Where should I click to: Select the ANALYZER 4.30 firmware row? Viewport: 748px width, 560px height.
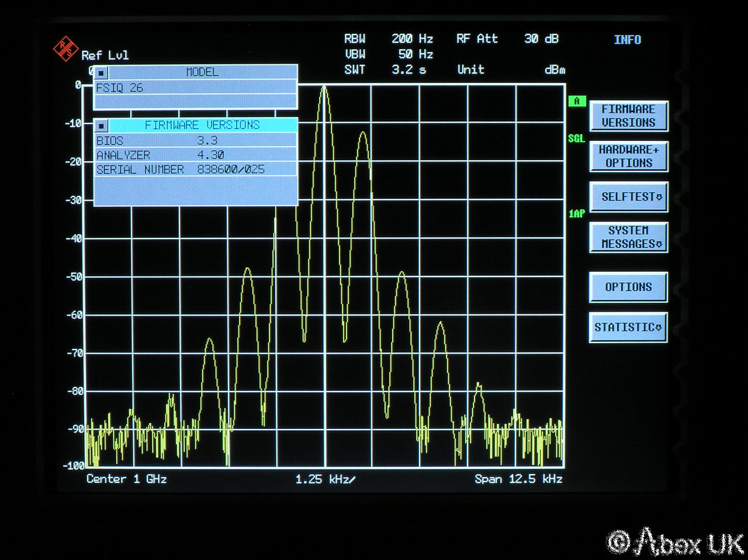click(x=195, y=155)
